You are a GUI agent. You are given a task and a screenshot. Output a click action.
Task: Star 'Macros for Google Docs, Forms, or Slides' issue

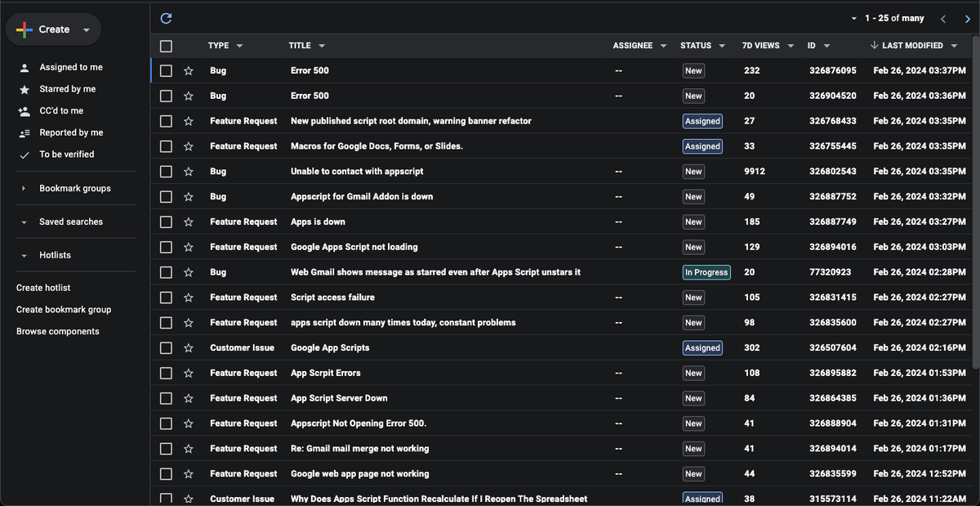tap(189, 146)
